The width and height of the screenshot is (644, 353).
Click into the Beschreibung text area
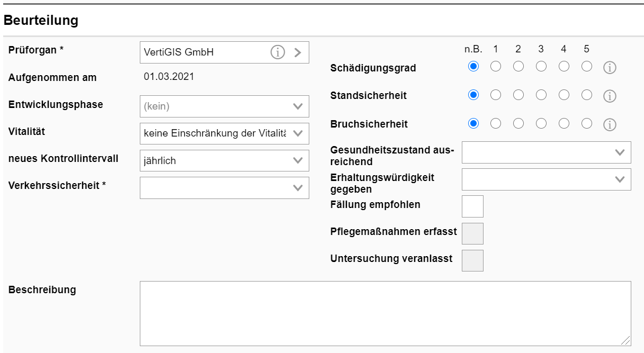tap(386, 313)
